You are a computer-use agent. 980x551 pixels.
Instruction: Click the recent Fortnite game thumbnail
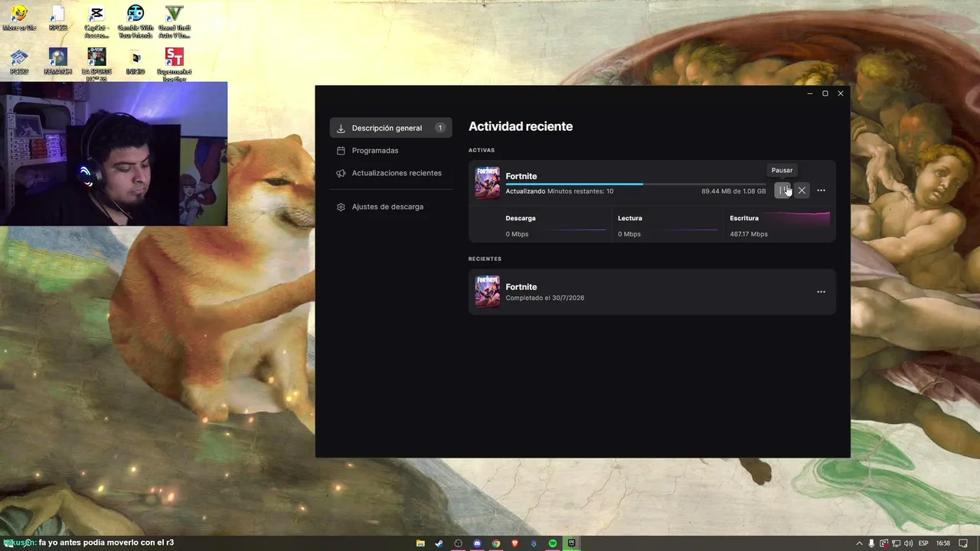[487, 292]
